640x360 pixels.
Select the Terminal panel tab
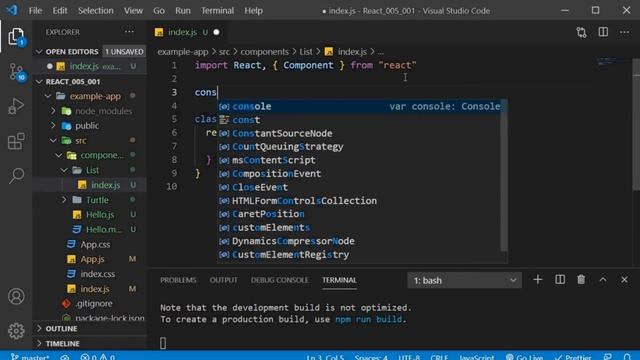339,280
